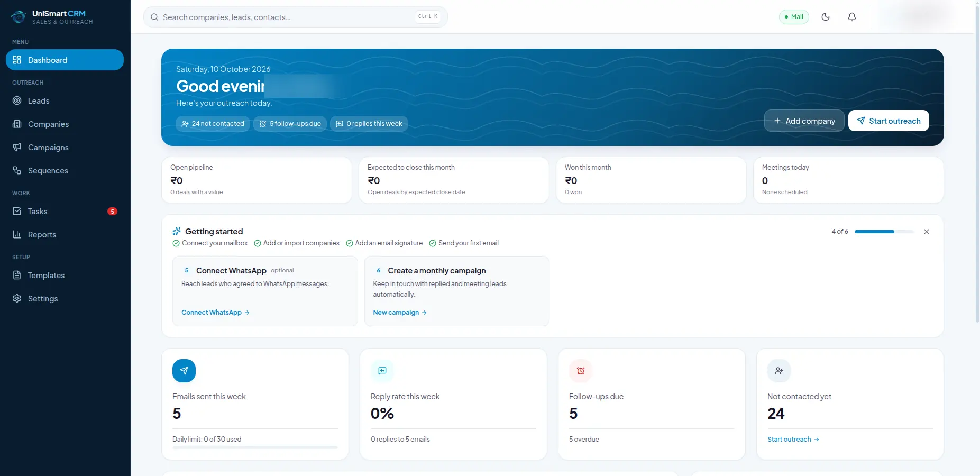Click the daily limit usage bar
Image resolution: width=980 pixels, height=476 pixels.
click(255, 447)
